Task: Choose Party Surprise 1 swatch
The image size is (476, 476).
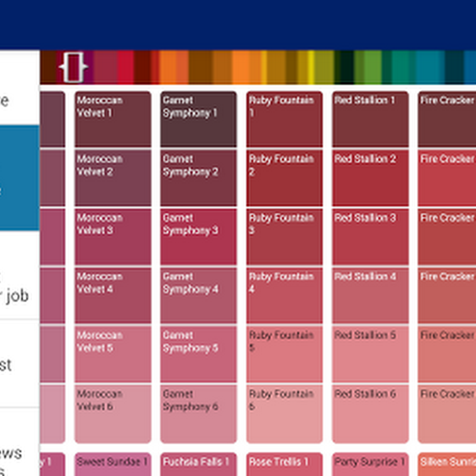Action: (370, 464)
